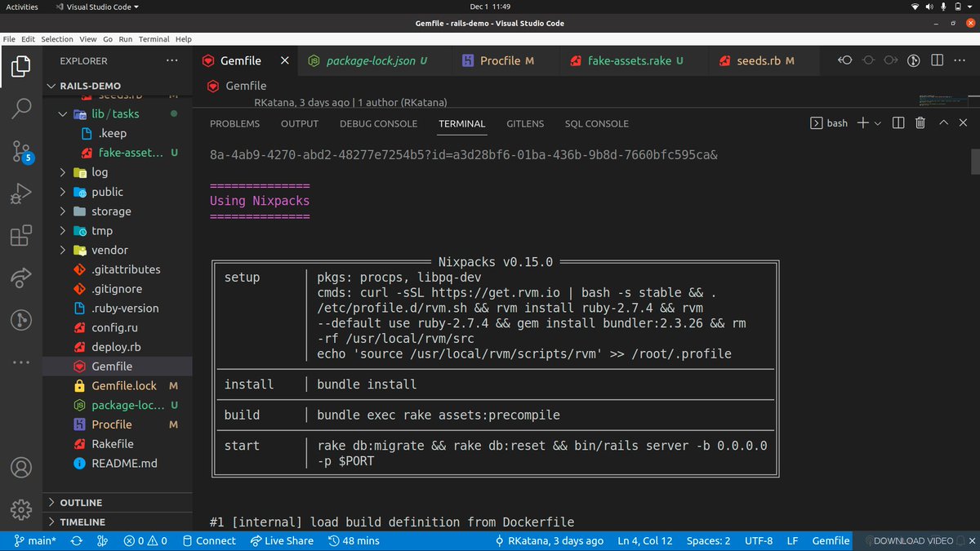Open the Accounts icon in activity bar
Image resolution: width=980 pixels, height=551 pixels.
click(21, 469)
